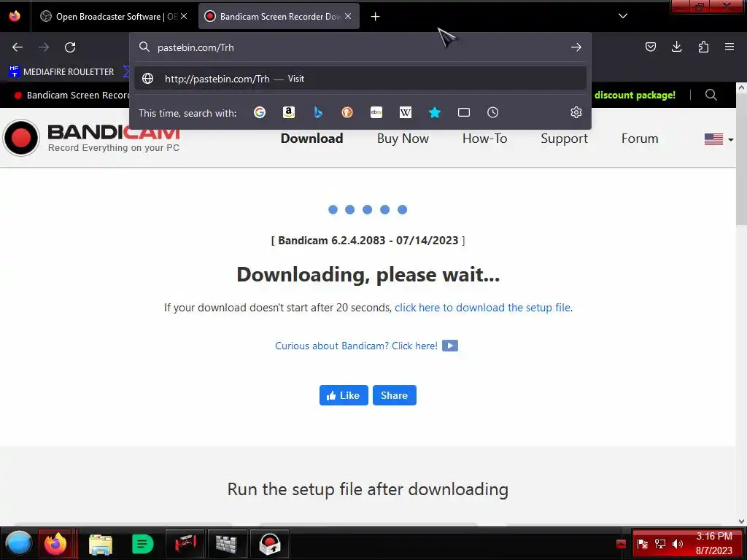Close the Bandicam Screen Recorder tab
The image size is (747, 560).
click(x=348, y=16)
